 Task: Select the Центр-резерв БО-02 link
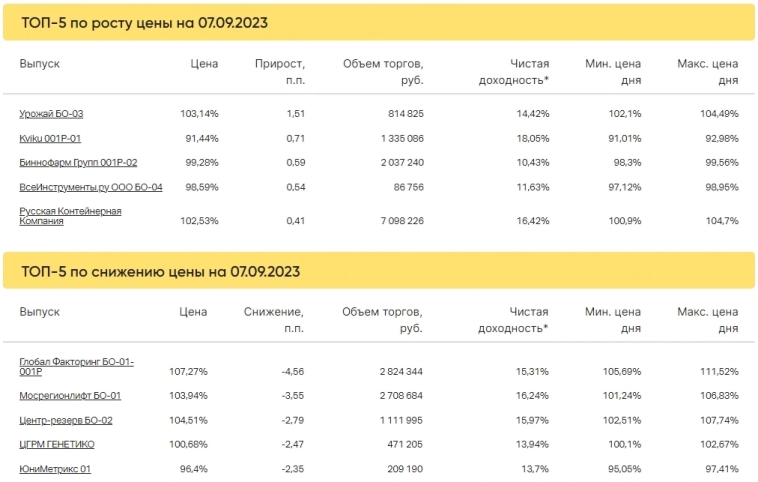click(66, 420)
